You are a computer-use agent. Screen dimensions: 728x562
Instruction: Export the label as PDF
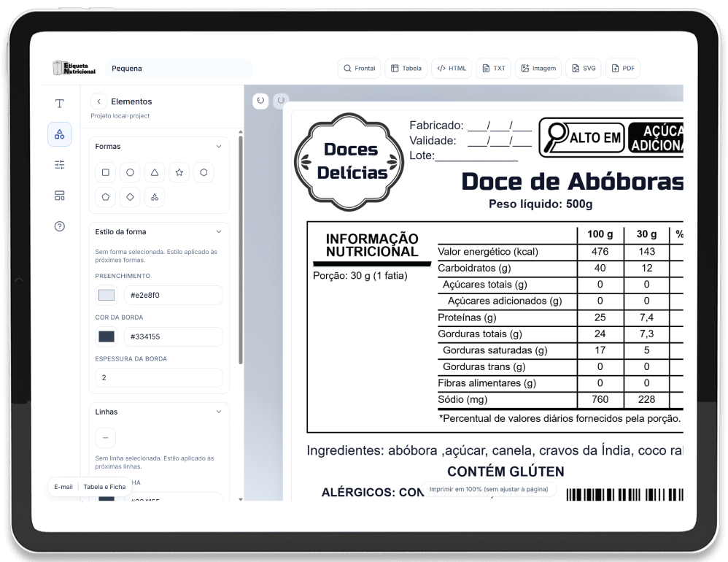622,69
